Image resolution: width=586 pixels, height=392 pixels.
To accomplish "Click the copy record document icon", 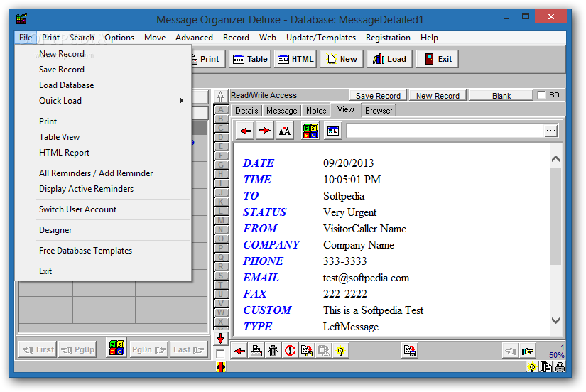I will click(307, 351).
